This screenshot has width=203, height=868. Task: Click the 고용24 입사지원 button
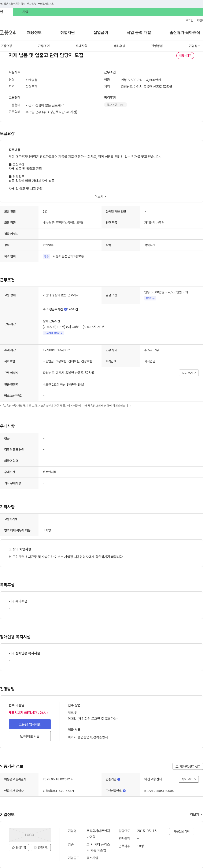click(30, 724)
